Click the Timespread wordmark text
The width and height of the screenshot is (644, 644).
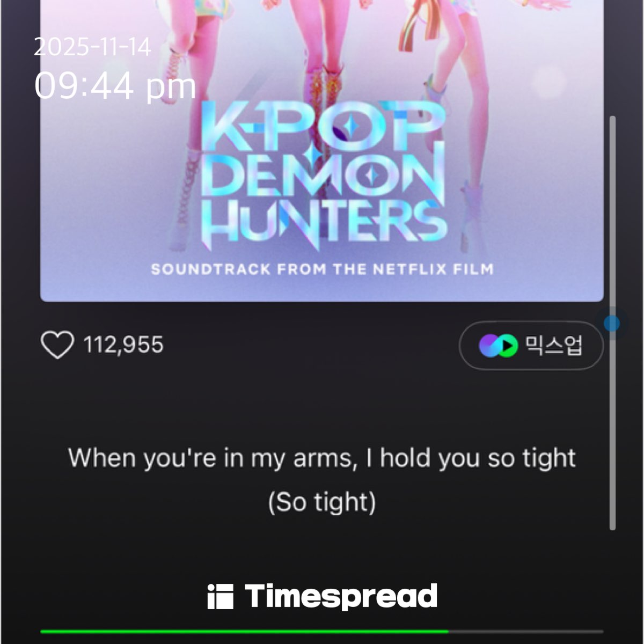pos(341,596)
